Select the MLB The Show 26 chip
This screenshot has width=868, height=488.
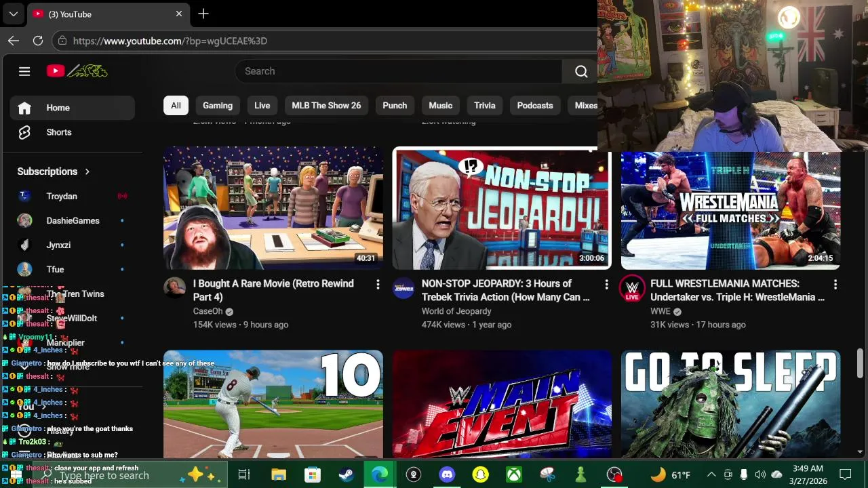326,105
